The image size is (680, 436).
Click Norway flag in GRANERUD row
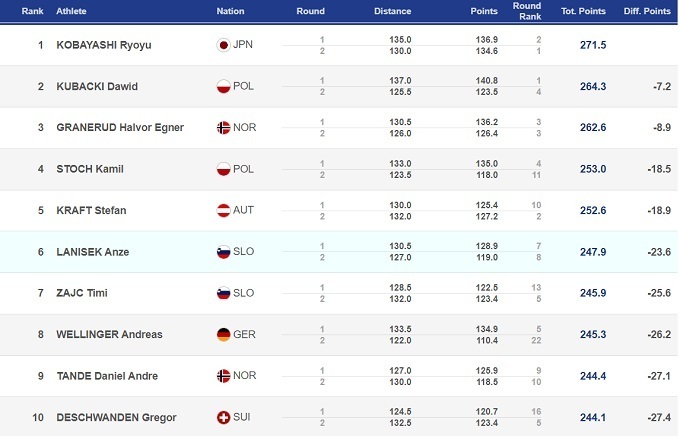pyautogui.click(x=224, y=128)
